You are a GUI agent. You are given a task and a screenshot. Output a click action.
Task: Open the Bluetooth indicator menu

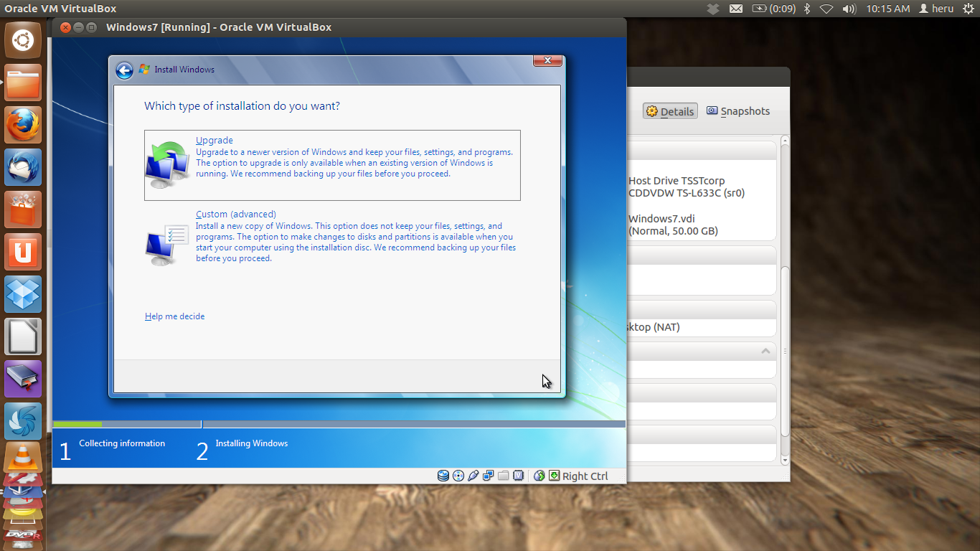tap(806, 9)
